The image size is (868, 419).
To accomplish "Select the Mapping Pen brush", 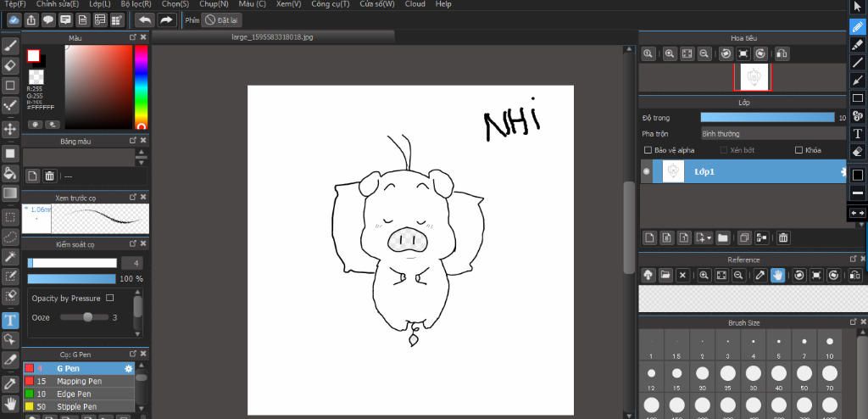I will coord(79,382).
